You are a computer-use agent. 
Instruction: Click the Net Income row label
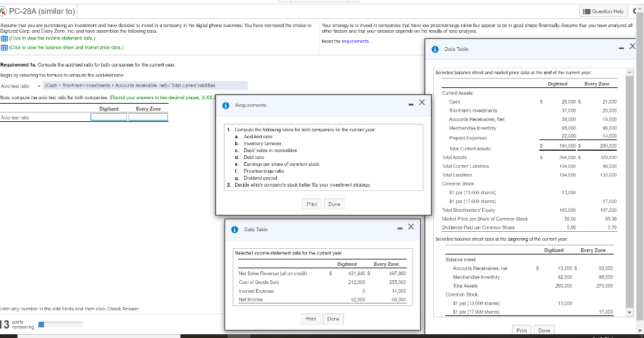[x=250, y=300]
